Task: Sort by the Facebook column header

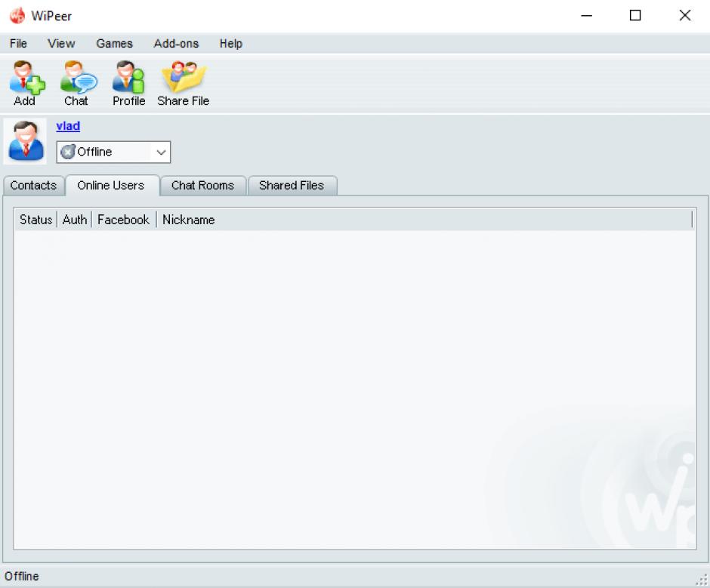Action: click(x=124, y=220)
